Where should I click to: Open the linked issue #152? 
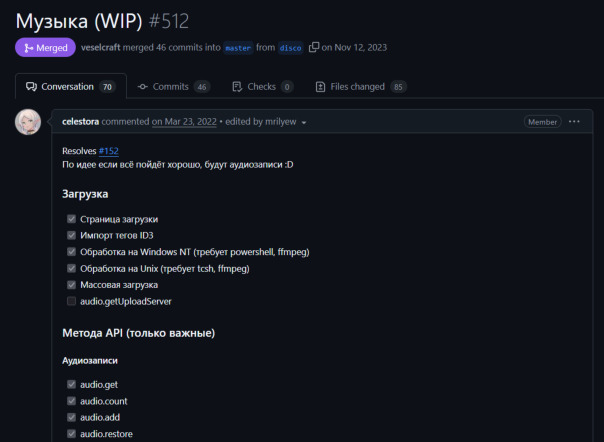pyautogui.click(x=109, y=151)
